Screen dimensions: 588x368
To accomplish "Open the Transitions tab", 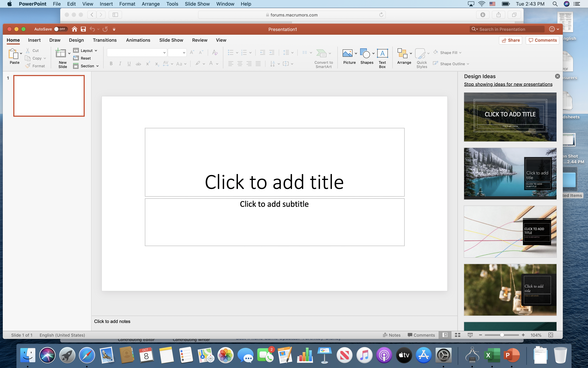I will pyautogui.click(x=105, y=40).
